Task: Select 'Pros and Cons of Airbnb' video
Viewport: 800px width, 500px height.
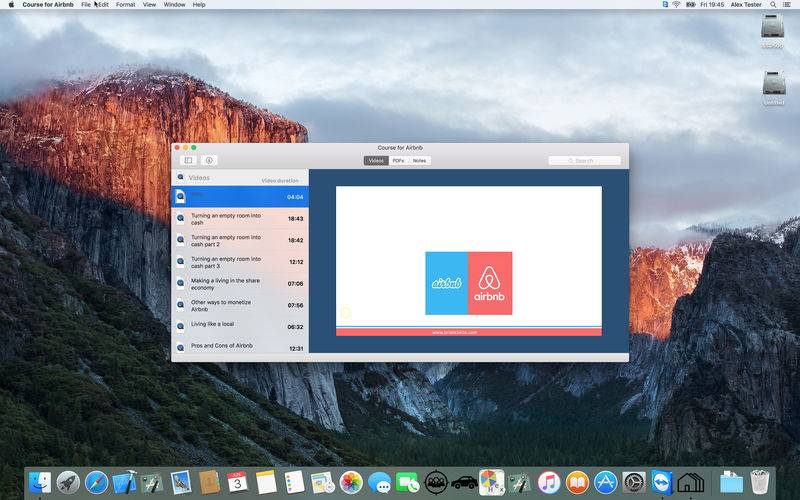Action: pos(240,346)
